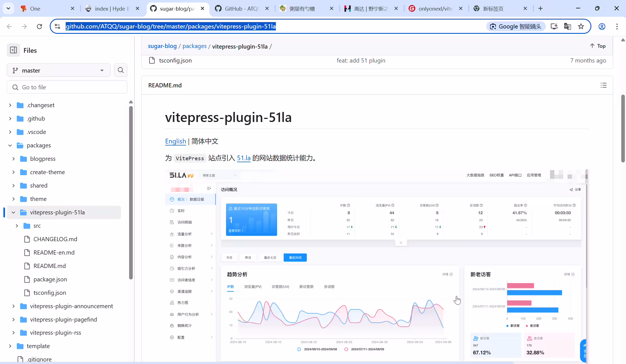Expand the blogpress folder
This screenshot has width=626, height=364.
[13, 159]
